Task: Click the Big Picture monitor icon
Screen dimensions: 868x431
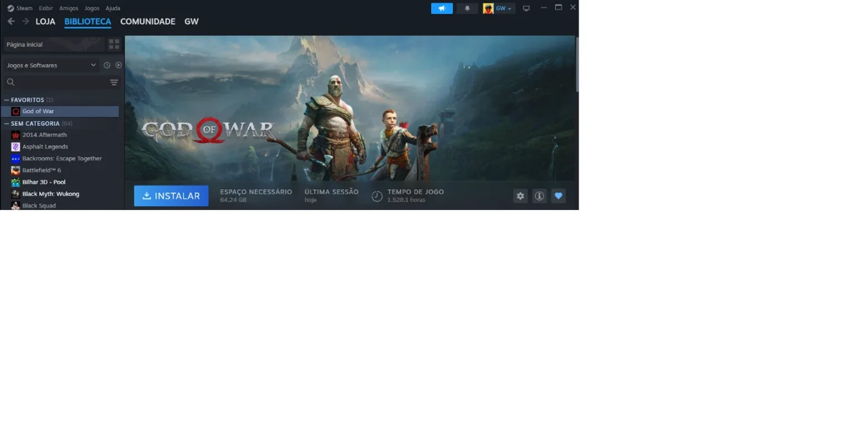Action: pyautogui.click(x=526, y=8)
